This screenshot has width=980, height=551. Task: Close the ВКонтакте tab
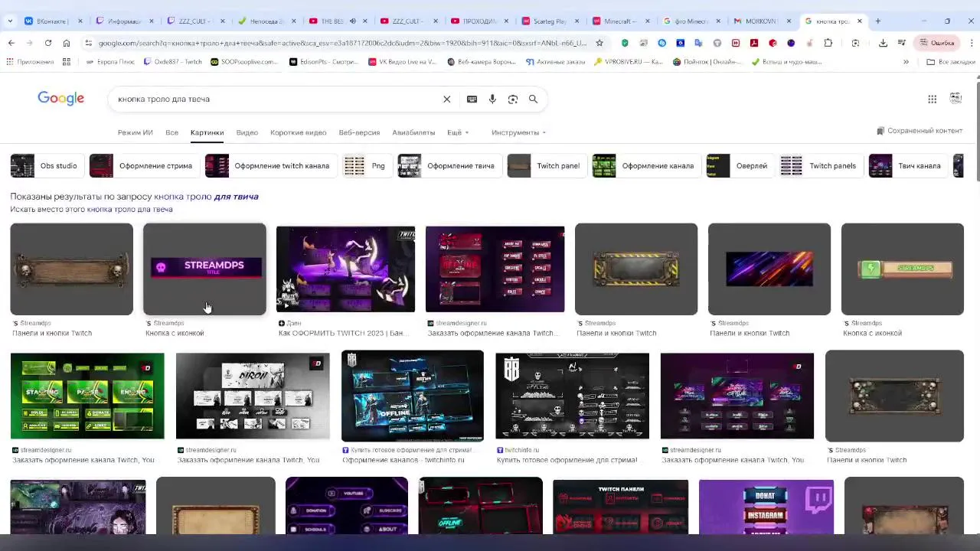pos(80,21)
